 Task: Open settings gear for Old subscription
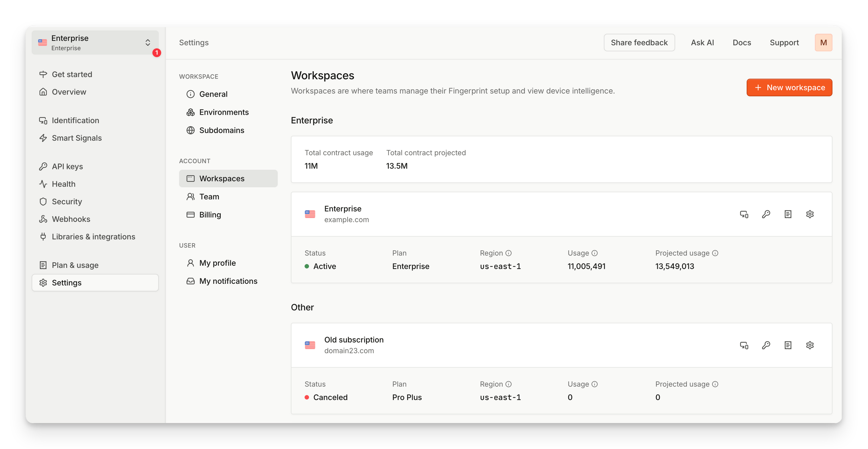tap(810, 345)
